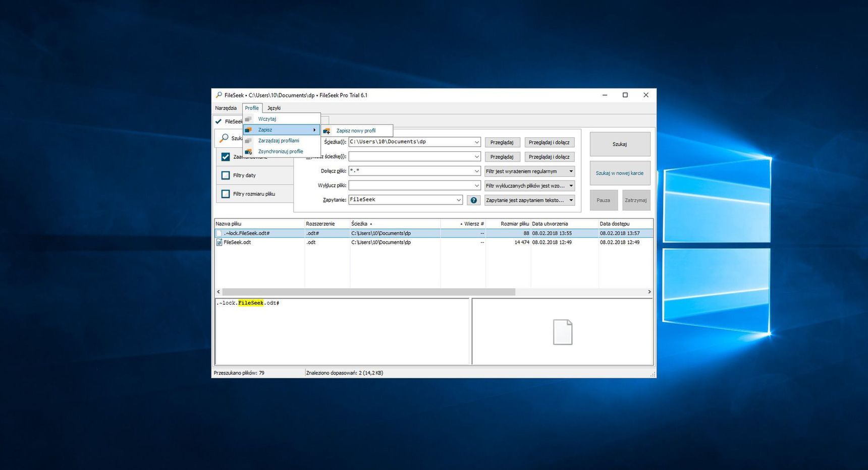Enable the Filtry daty checkbox
Image resolution: width=868 pixels, height=470 pixels.
point(226,175)
